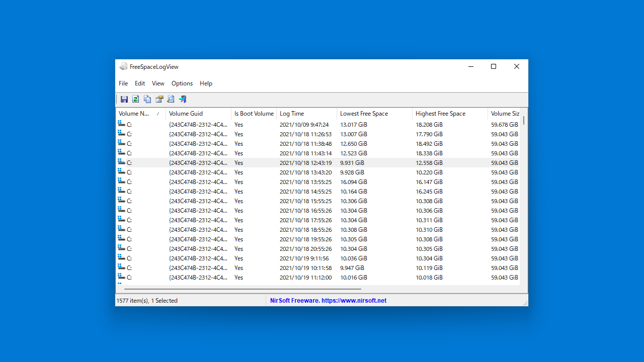
Task: Open the Options menu
Action: click(182, 83)
